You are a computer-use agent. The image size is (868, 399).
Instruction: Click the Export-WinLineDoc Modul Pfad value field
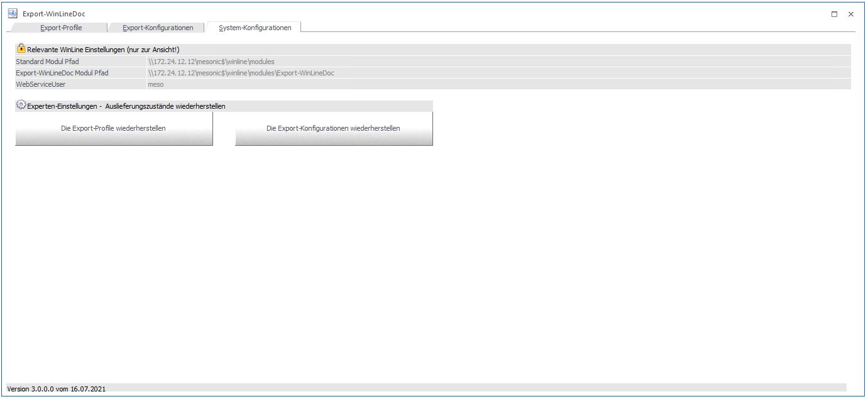click(241, 73)
